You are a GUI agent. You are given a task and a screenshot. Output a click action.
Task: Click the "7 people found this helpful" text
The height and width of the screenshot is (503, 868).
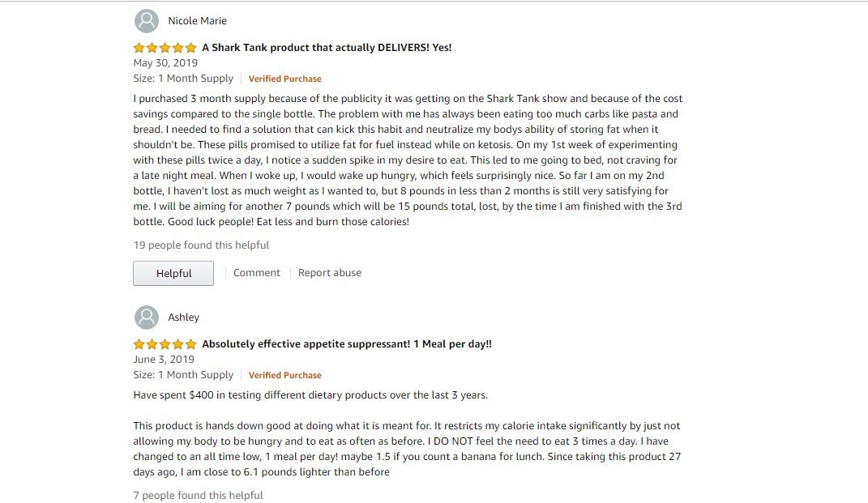[198, 496]
